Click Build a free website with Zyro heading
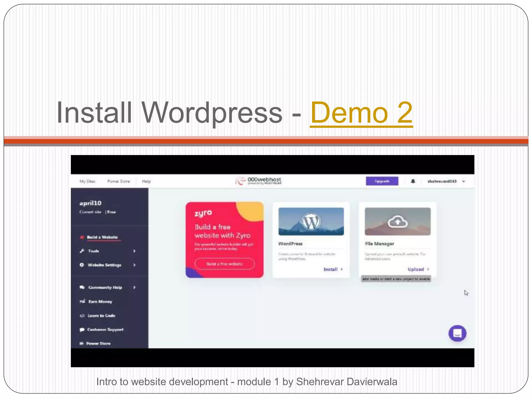 point(222,231)
